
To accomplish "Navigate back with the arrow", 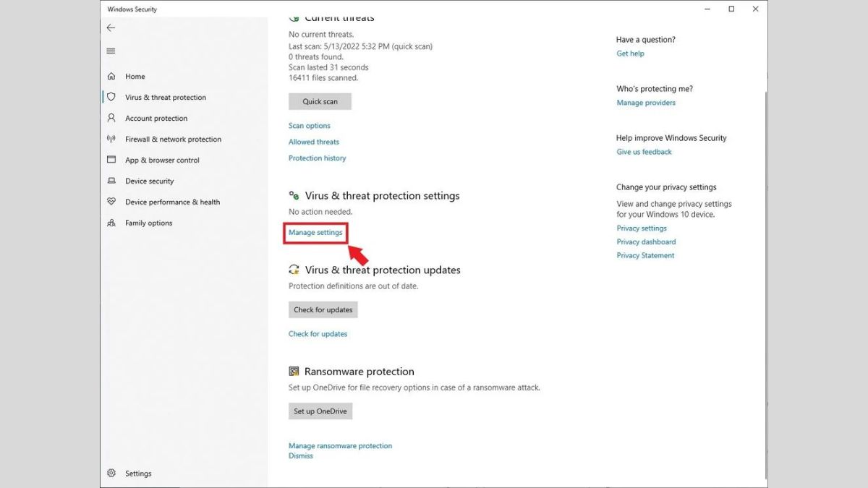I will coord(110,27).
